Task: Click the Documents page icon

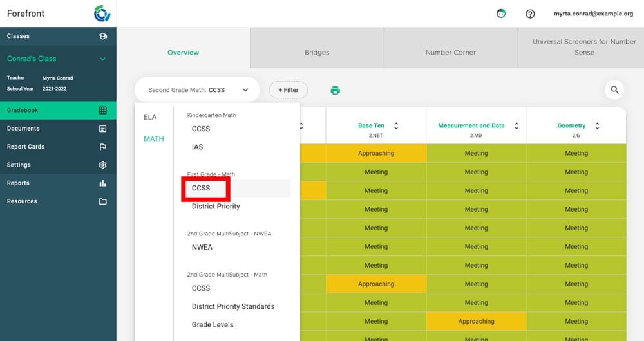Action: [x=102, y=129]
